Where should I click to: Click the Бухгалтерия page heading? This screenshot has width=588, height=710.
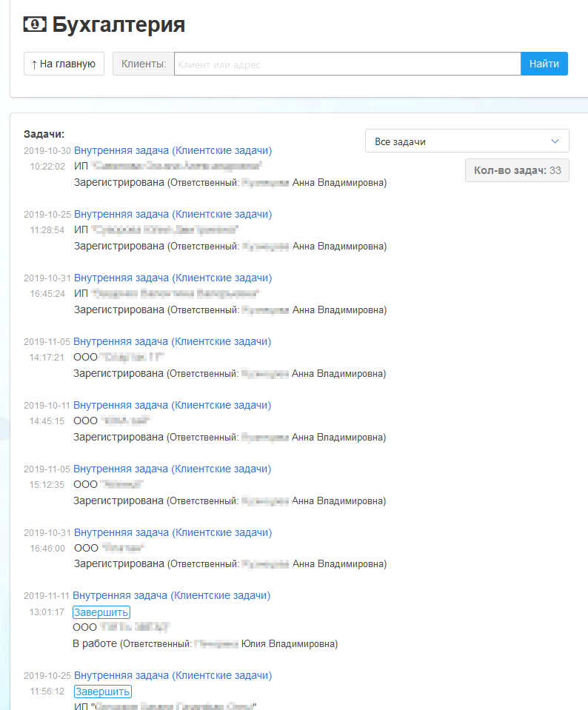(118, 24)
